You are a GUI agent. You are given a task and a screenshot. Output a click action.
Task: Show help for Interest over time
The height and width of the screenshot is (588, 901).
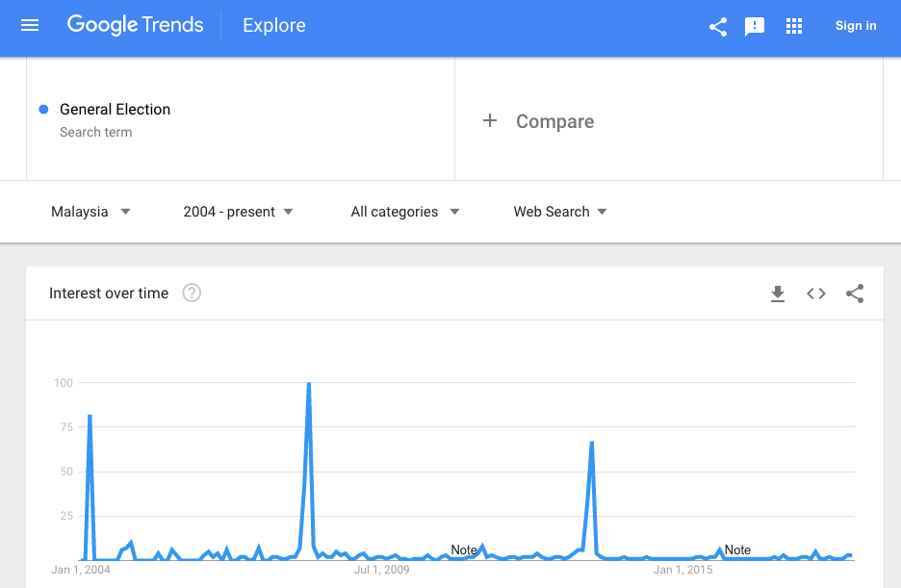[192, 293]
